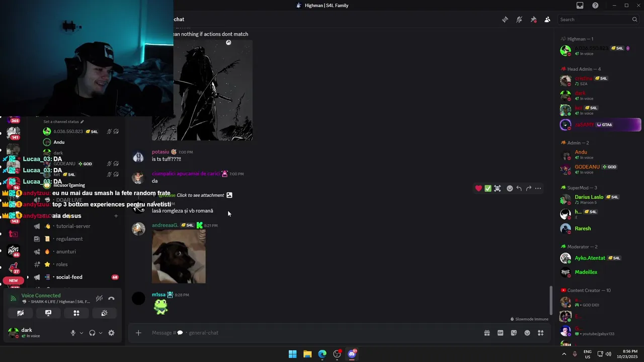The width and height of the screenshot is (644, 362).
Task: Open Threads from the channel header
Action: point(505,20)
